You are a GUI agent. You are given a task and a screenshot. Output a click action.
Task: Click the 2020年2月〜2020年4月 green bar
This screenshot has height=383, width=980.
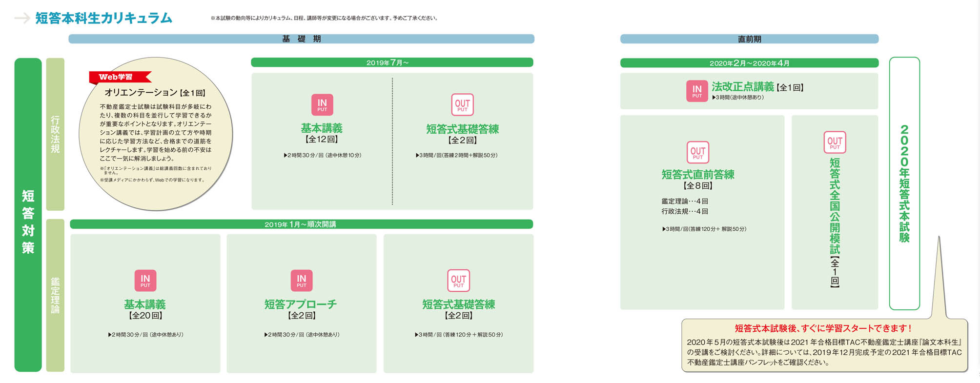coord(749,63)
